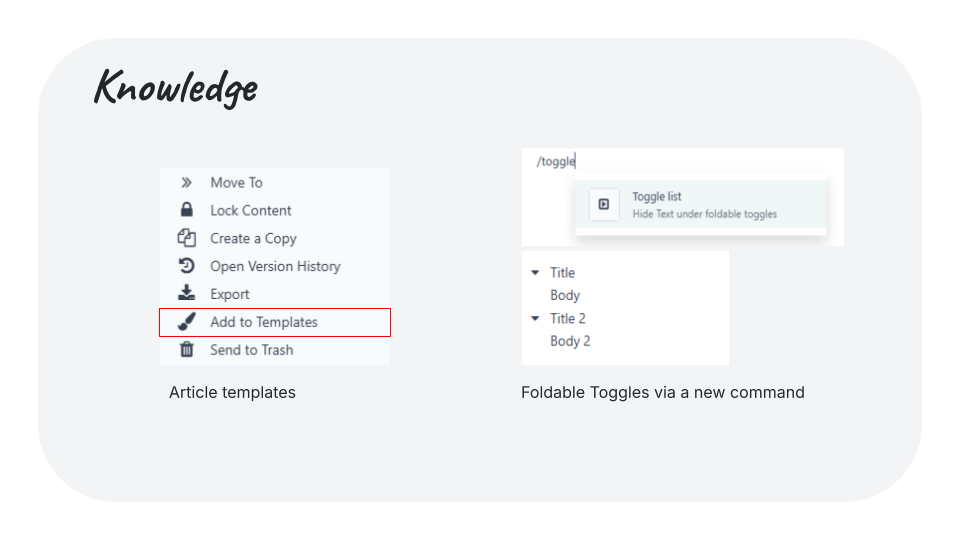Screen dimensions: 960x540
Task: Click the duplicate-pages icon for Create a Copy
Action: coord(186,238)
